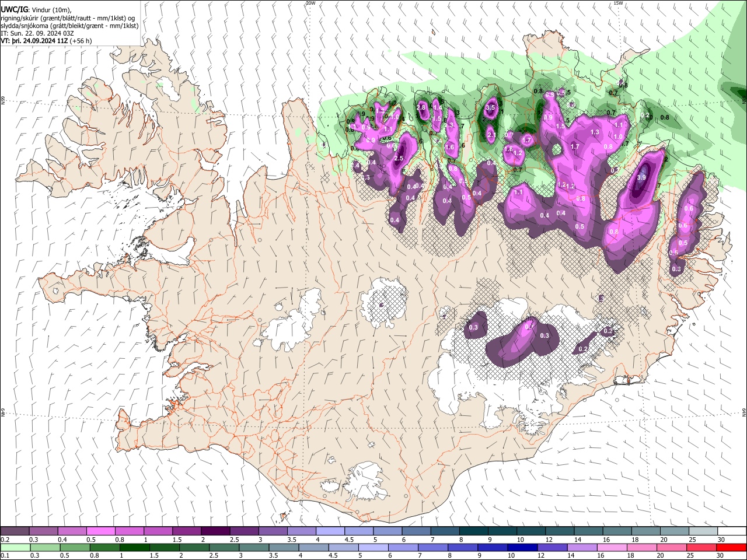Click the 64N latitude label
The width and height of the screenshot is (747, 560).
(744, 412)
